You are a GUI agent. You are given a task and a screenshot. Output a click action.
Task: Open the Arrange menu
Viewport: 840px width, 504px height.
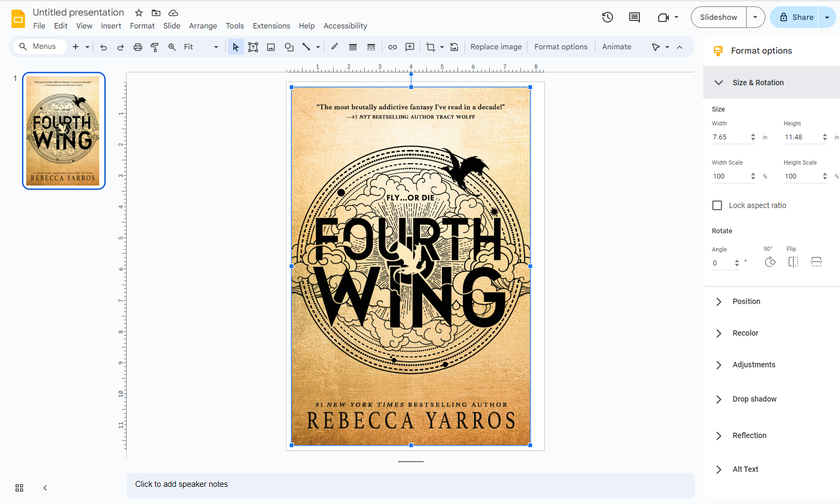[x=203, y=26]
